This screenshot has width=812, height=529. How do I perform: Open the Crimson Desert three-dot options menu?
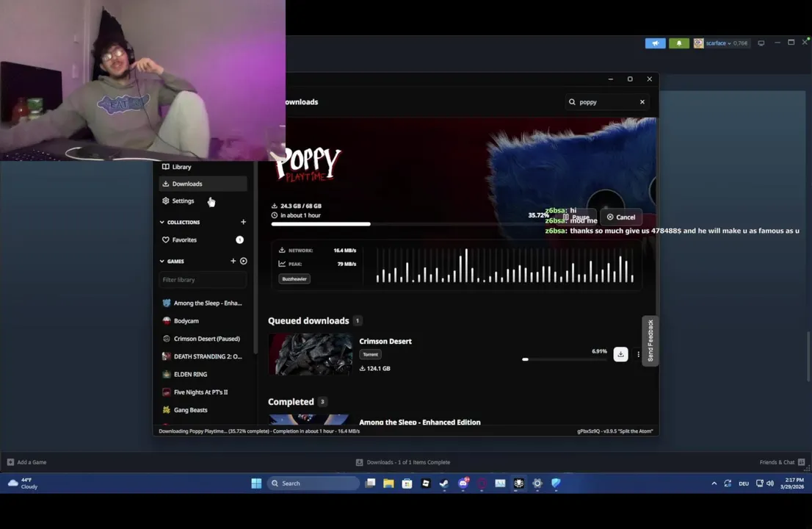638,354
